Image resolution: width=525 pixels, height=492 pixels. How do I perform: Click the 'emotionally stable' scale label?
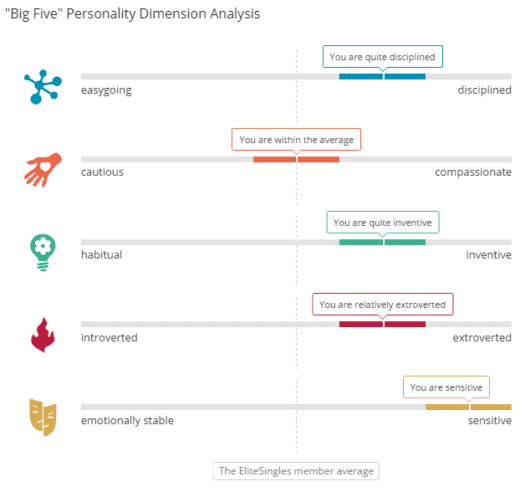[x=127, y=421]
